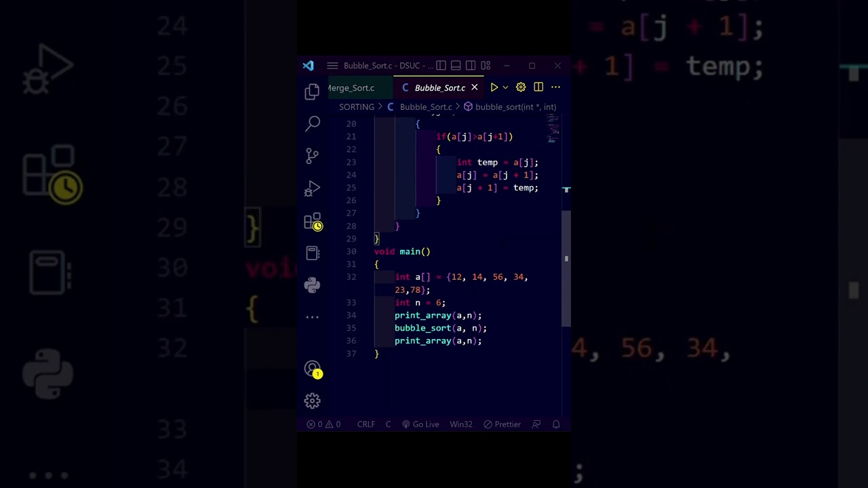Click line number 23 in gutter
Viewport: 868px width, 488px height.
(x=351, y=163)
